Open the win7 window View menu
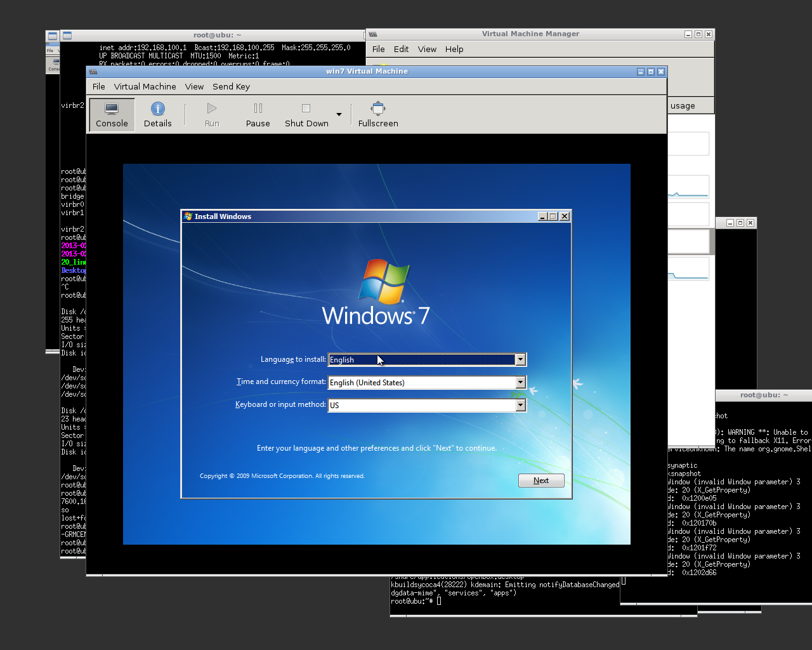 [x=194, y=87]
